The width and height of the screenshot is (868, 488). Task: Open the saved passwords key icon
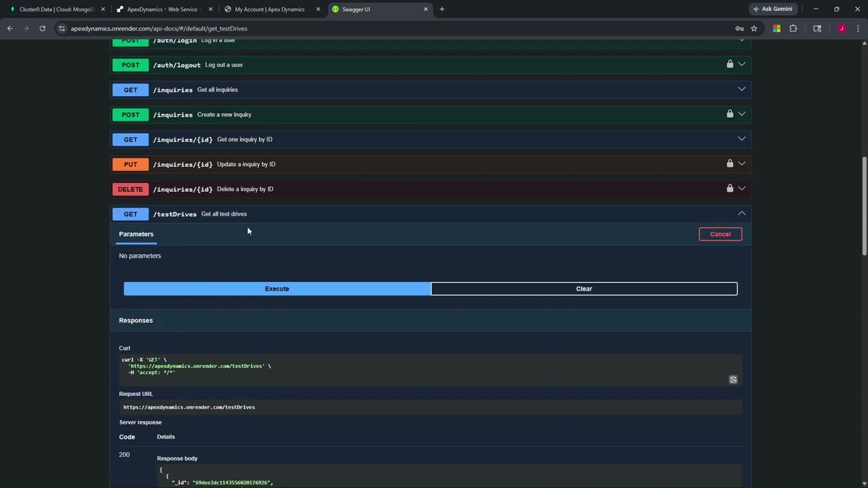[739, 28]
